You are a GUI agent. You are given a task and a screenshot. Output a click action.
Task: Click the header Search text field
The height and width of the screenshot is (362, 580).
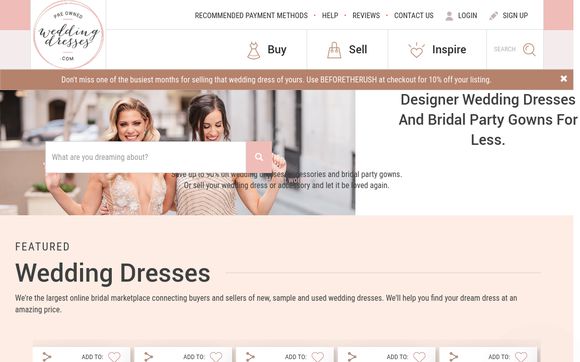[x=505, y=49]
